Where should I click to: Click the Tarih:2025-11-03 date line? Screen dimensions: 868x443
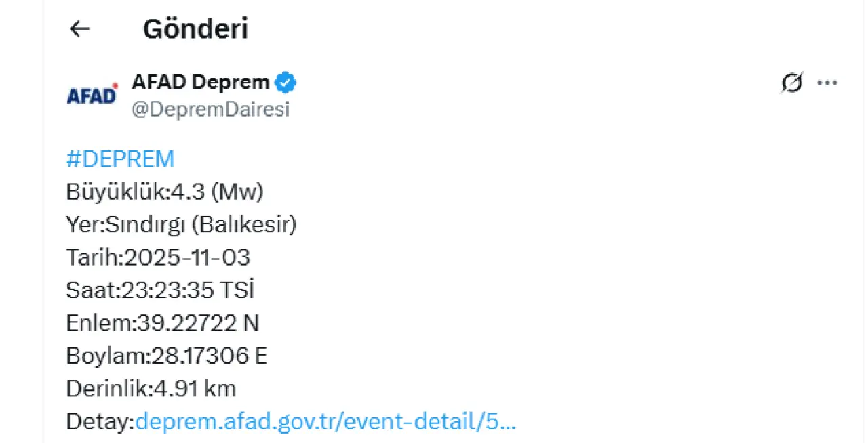click(x=158, y=257)
